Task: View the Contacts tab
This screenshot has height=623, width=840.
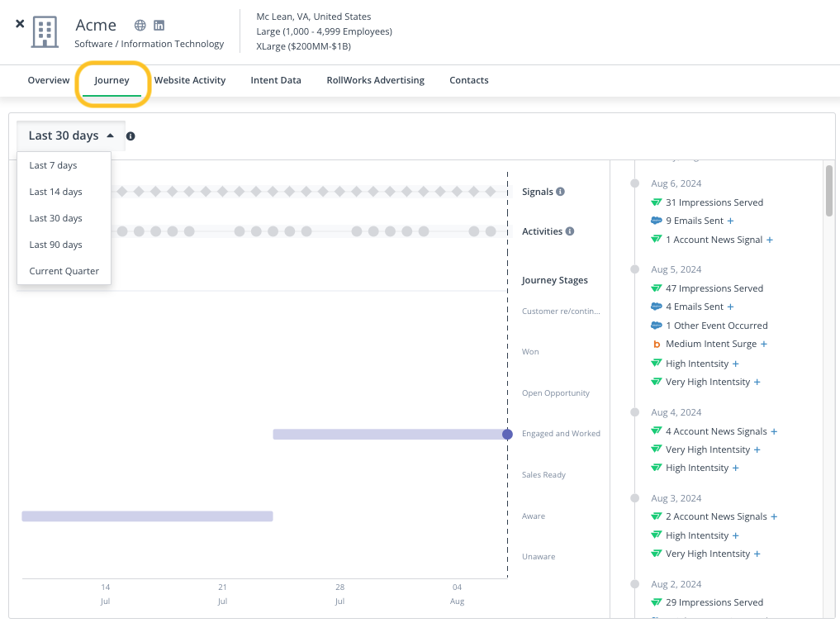Action: tap(469, 80)
